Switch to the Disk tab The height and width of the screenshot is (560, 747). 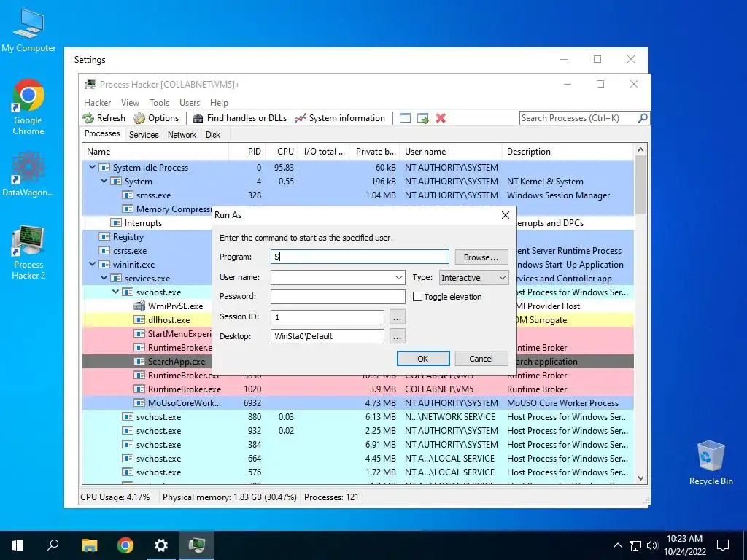point(213,135)
